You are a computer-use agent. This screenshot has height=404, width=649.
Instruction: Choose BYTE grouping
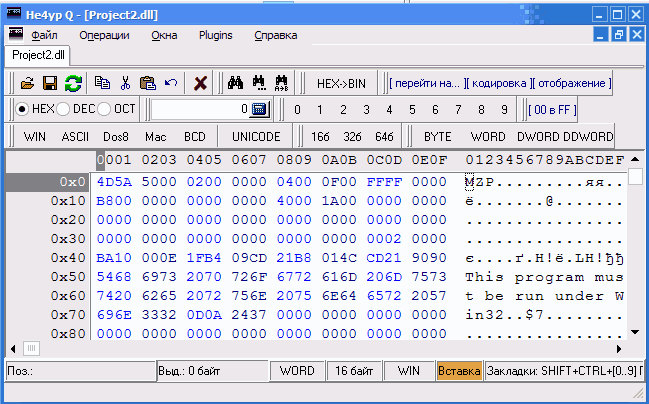tap(437, 137)
